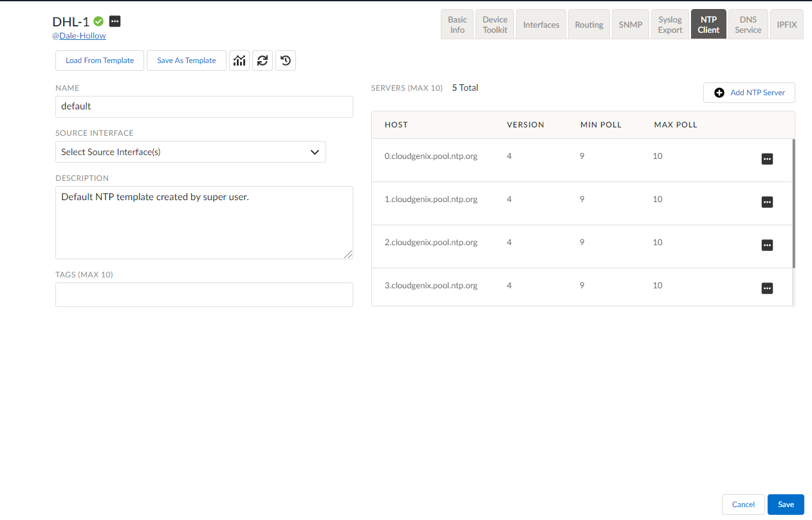Image resolution: width=812 pixels, height=520 pixels.
Task: Follow the @Dale-Hollow site link
Action: click(79, 36)
